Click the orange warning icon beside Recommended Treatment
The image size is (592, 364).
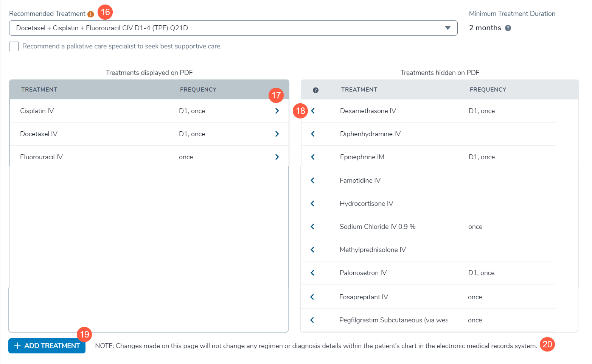pos(90,14)
